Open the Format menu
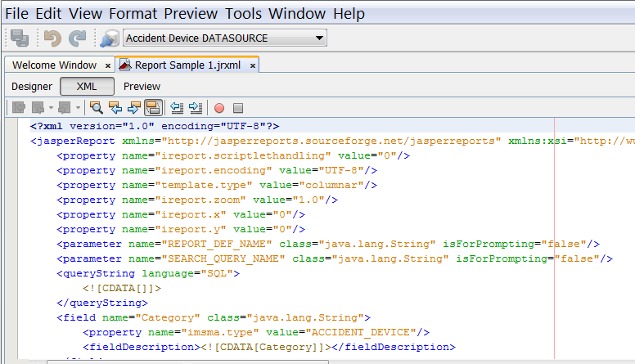 [133, 14]
